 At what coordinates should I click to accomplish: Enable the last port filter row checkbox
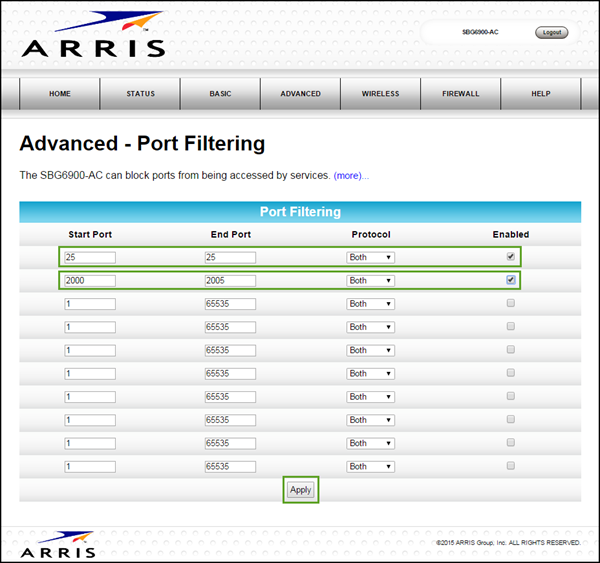click(x=511, y=465)
